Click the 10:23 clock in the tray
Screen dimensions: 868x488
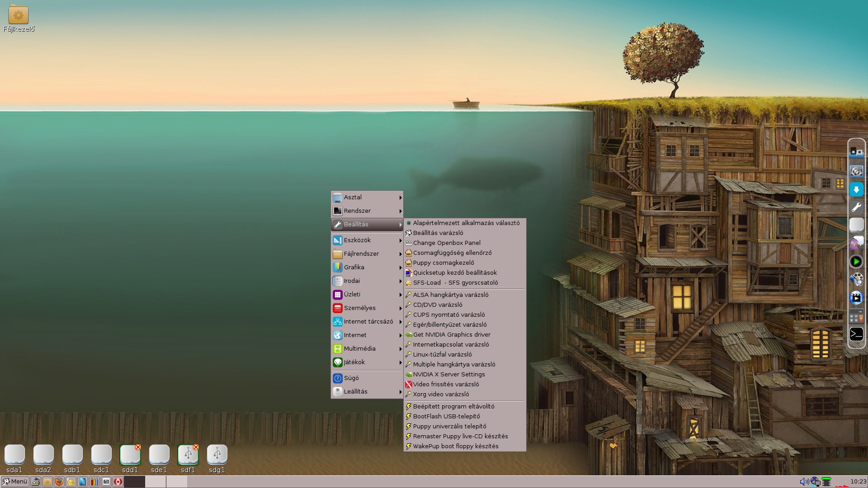(x=859, y=482)
